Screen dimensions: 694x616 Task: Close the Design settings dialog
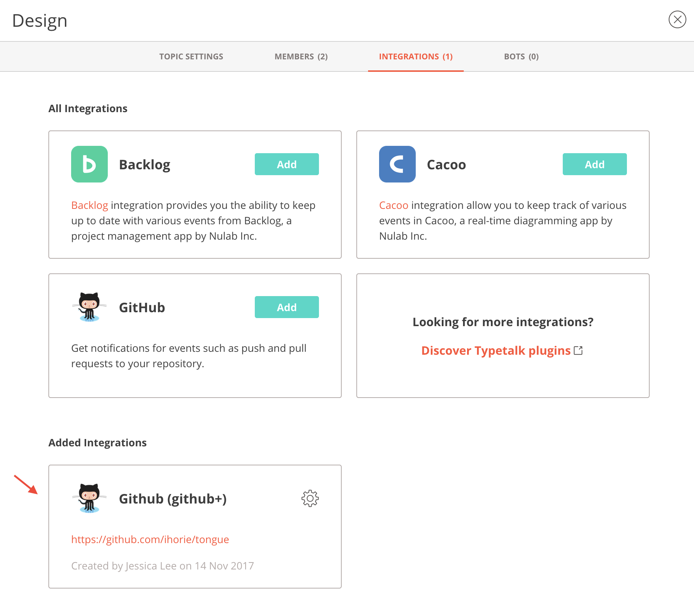677,19
